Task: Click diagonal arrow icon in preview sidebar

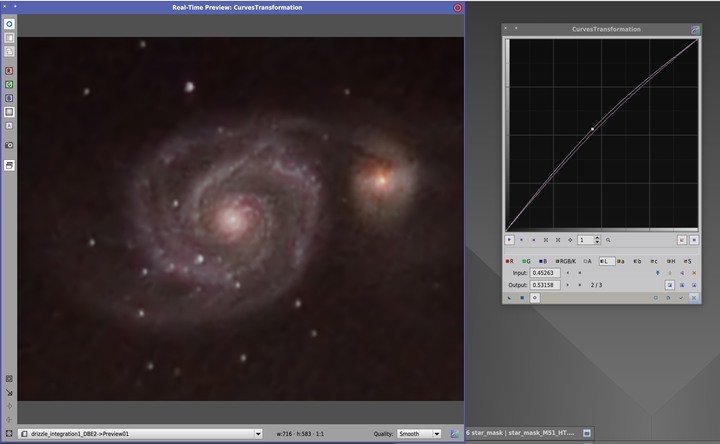Action: pyautogui.click(x=9, y=393)
